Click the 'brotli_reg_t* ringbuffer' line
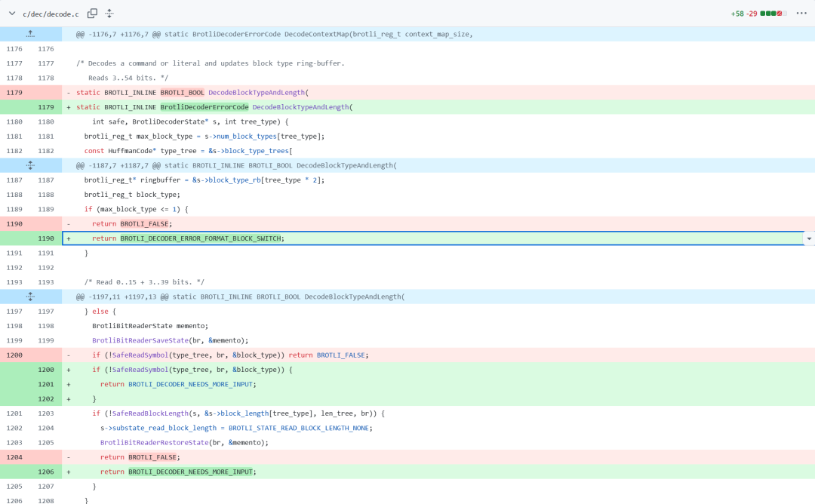This screenshot has width=815, height=504. tap(205, 180)
